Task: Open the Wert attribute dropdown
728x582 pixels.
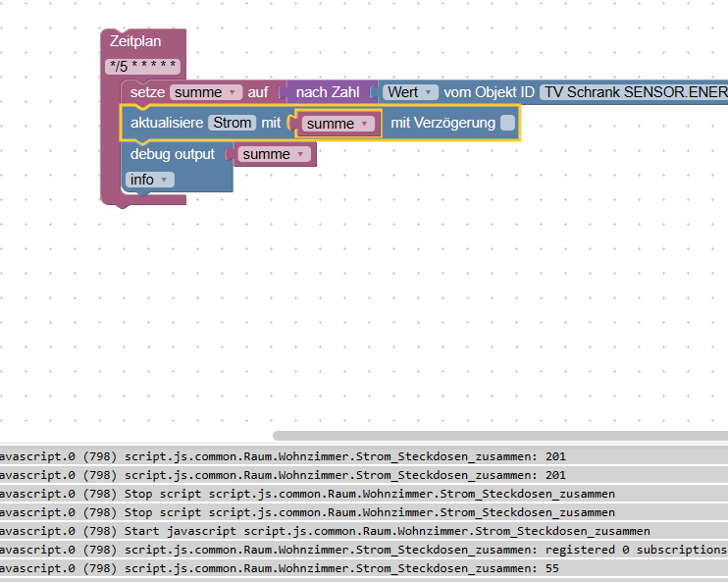Action: pyautogui.click(x=410, y=92)
